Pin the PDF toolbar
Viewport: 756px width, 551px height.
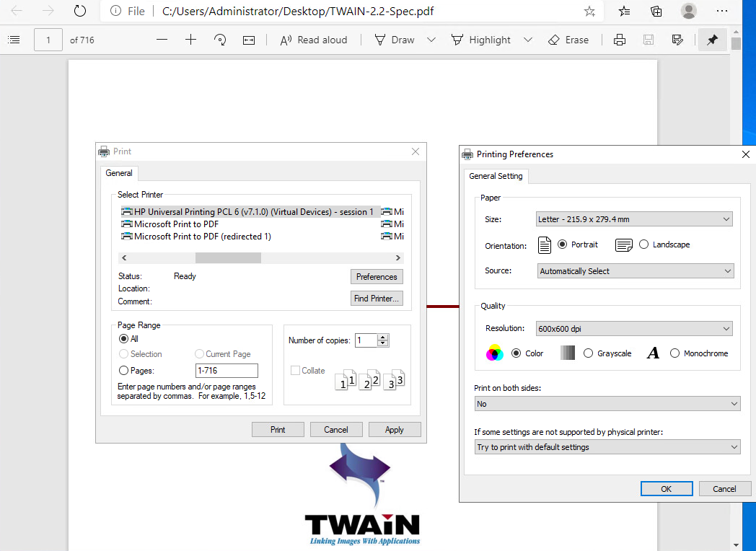coord(712,40)
